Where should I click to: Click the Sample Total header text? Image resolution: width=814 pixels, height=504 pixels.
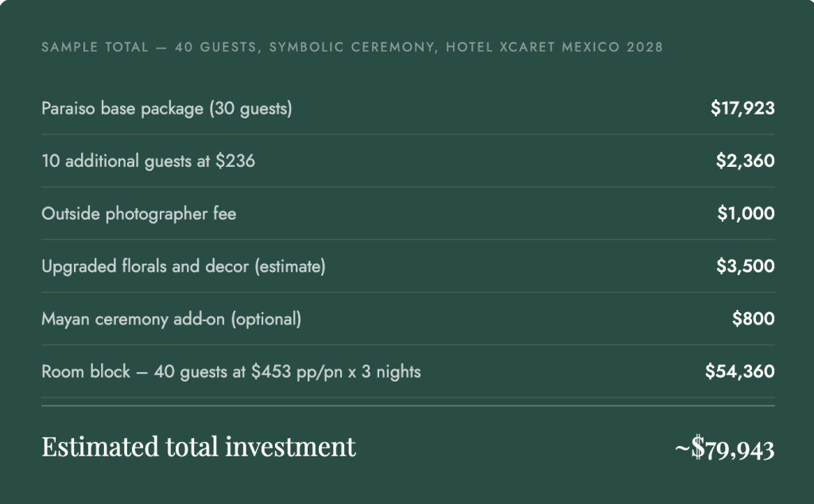point(352,48)
